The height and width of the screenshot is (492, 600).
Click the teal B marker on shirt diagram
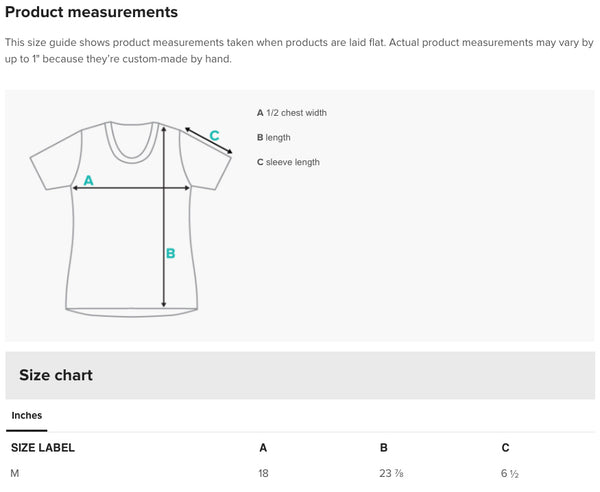click(170, 253)
